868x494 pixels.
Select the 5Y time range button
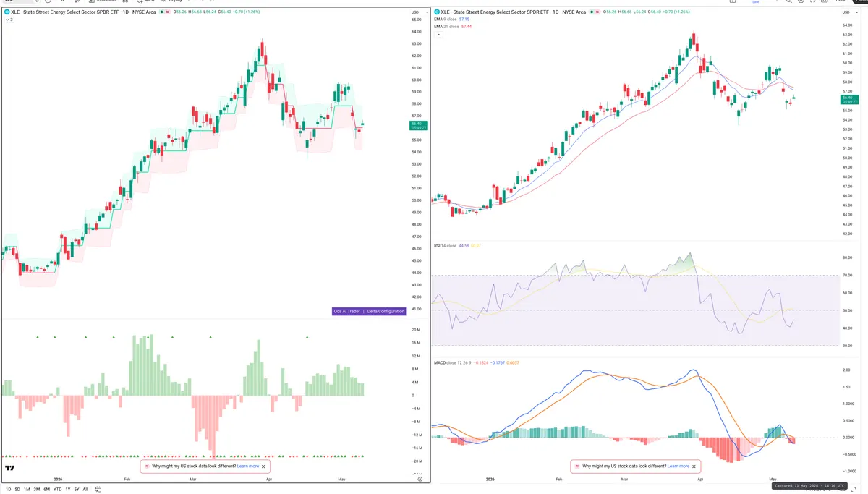(77, 490)
